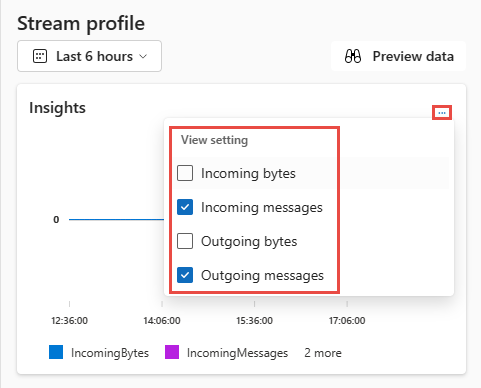Select the IncomingBytes legend label

tap(110, 353)
